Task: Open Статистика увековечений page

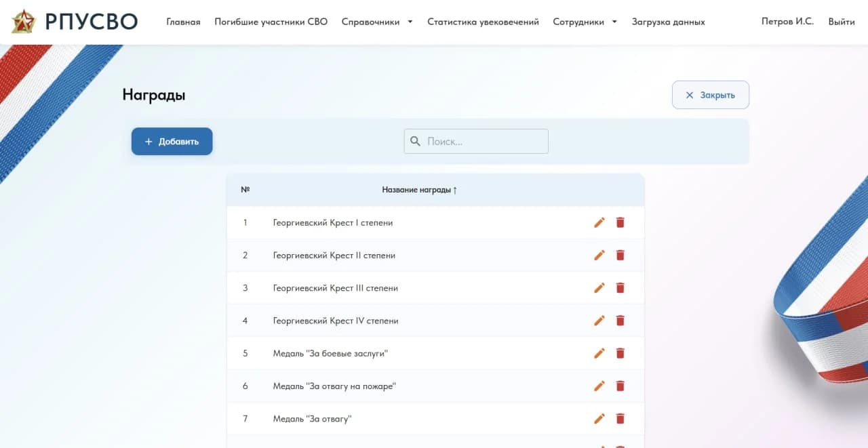Action: click(x=483, y=22)
